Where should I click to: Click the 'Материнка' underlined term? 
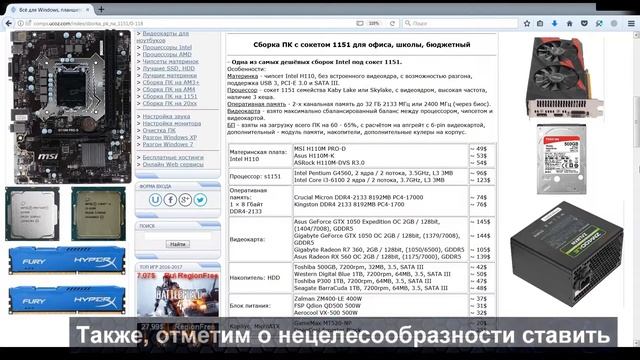pyautogui.click(x=242, y=76)
